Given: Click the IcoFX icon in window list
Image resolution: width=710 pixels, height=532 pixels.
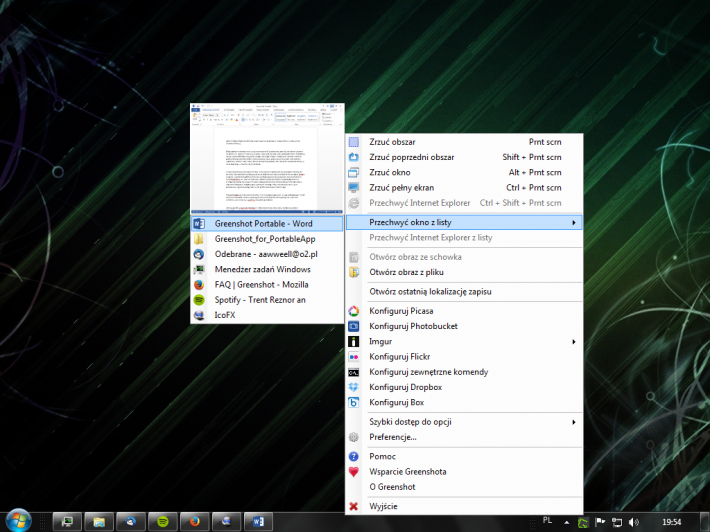Looking at the screenshot, I should (x=199, y=315).
